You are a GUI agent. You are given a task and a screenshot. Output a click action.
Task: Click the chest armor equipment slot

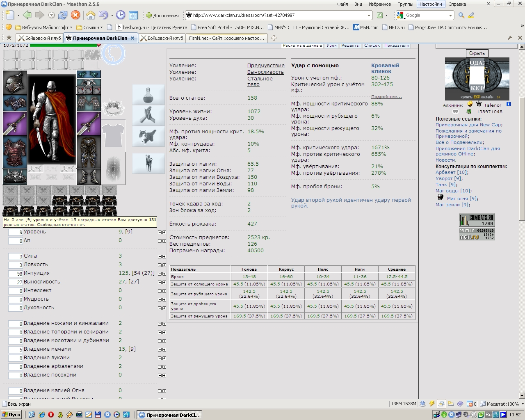[x=15, y=152]
